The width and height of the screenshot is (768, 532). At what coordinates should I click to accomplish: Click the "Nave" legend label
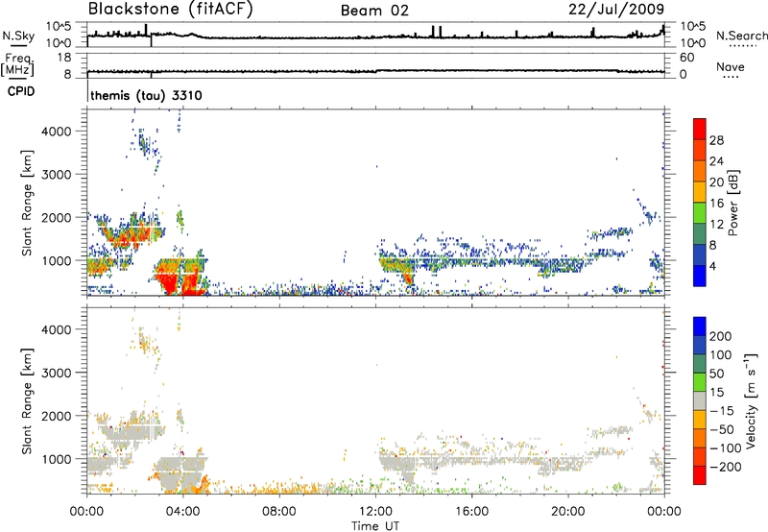[x=731, y=67]
